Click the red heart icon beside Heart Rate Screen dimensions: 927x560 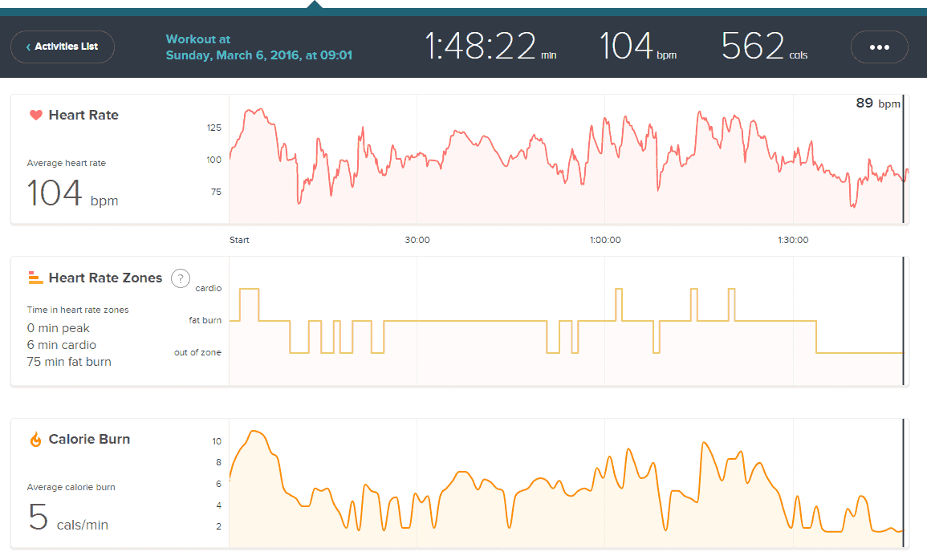pos(35,116)
